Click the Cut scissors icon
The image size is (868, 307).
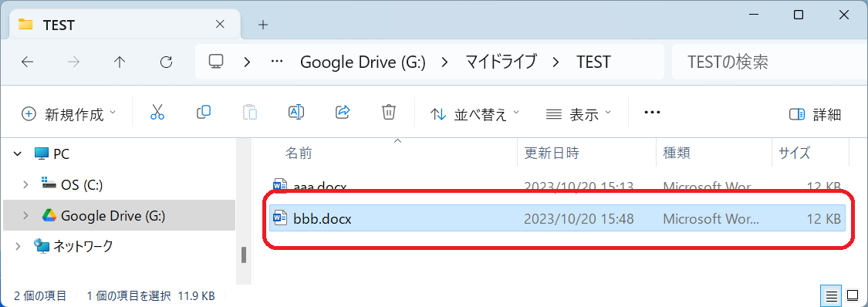click(x=157, y=113)
